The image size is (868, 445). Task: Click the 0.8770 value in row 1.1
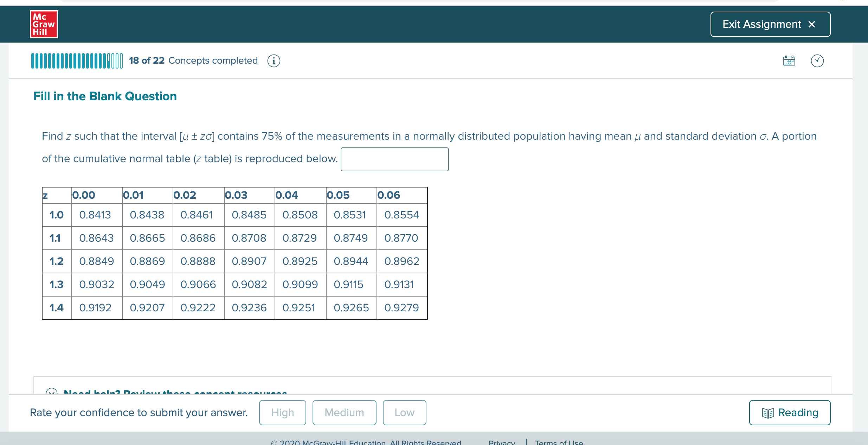coord(401,238)
